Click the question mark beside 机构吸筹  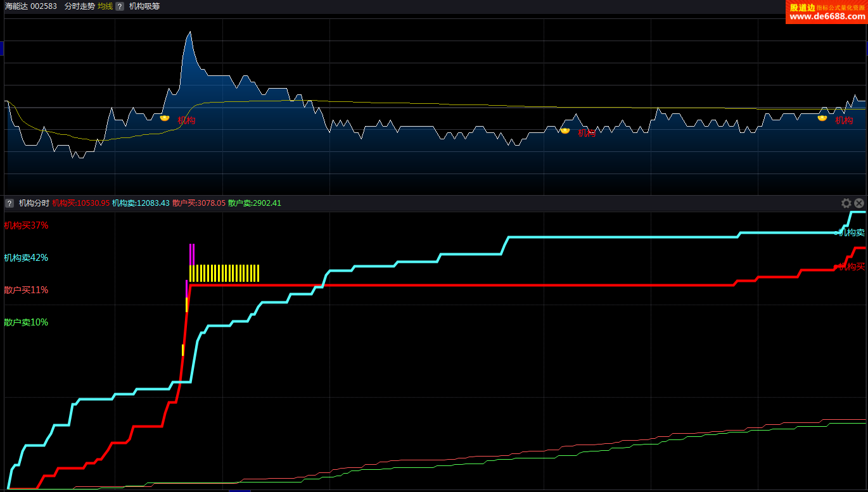coord(119,6)
